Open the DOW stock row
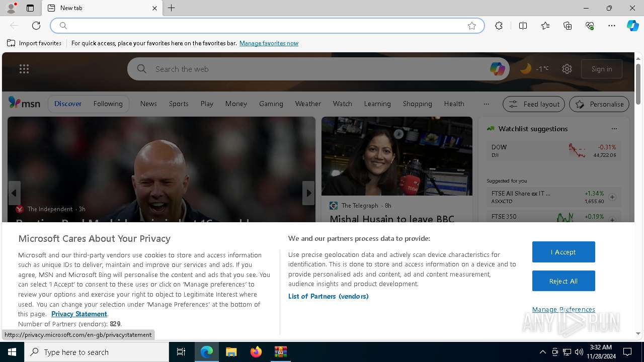Image resolution: width=644 pixels, height=362 pixels. click(554, 150)
